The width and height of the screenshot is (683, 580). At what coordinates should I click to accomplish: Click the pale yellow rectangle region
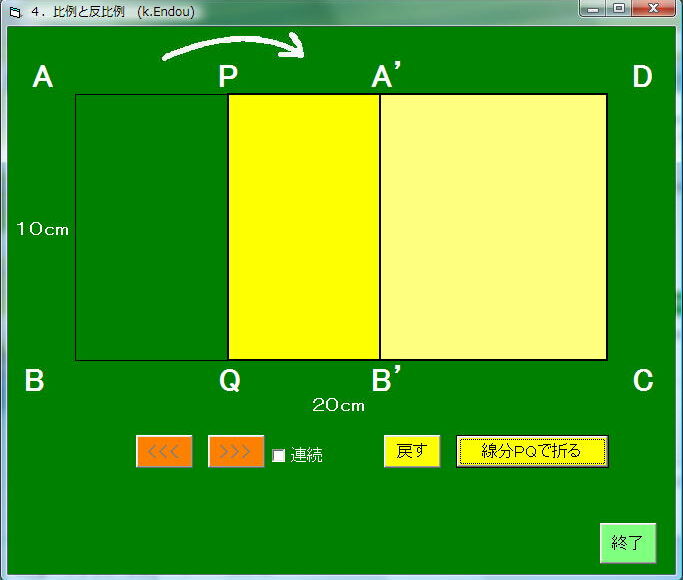(x=494, y=227)
